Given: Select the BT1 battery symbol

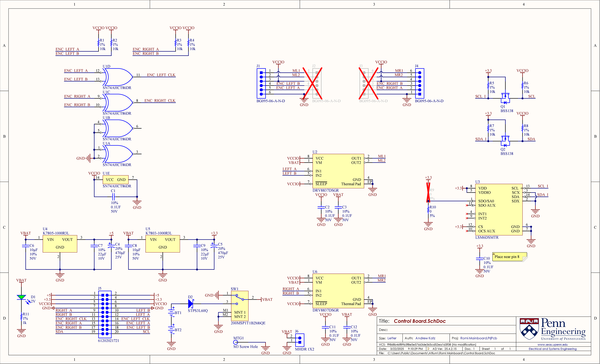Looking at the screenshot, I should point(171,313).
